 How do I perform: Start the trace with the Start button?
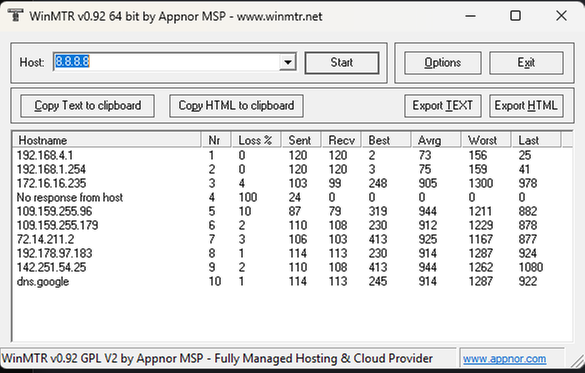click(342, 63)
